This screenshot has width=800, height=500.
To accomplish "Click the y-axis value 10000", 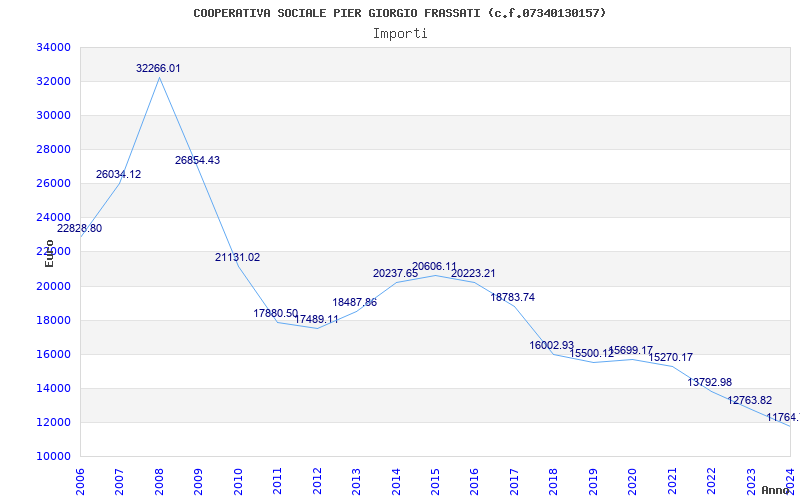I will pyautogui.click(x=53, y=457).
